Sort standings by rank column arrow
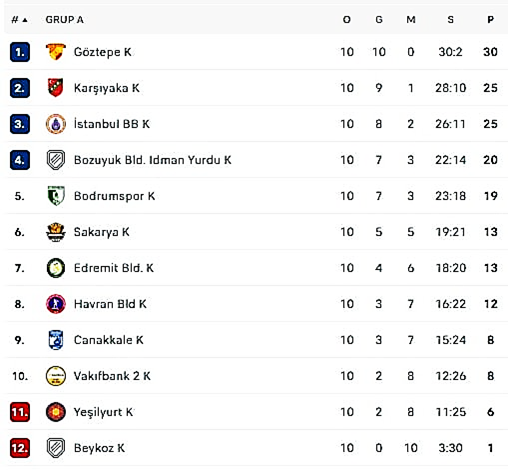The image size is (508, 470). [25, 20]
